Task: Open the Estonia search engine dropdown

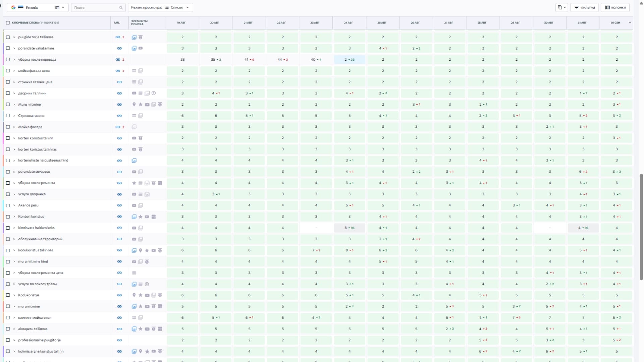Action: click(38, 7)
